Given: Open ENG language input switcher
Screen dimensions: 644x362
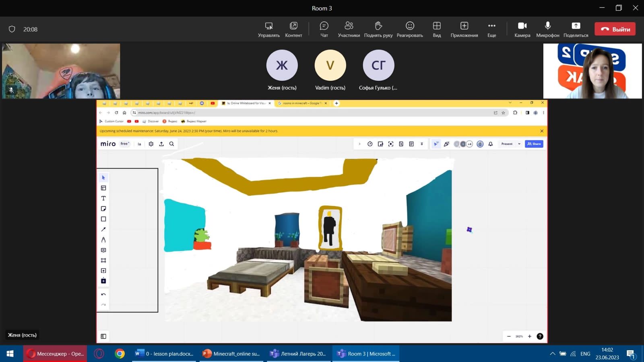Looking at the screenshot, I should tap(585, 354).
